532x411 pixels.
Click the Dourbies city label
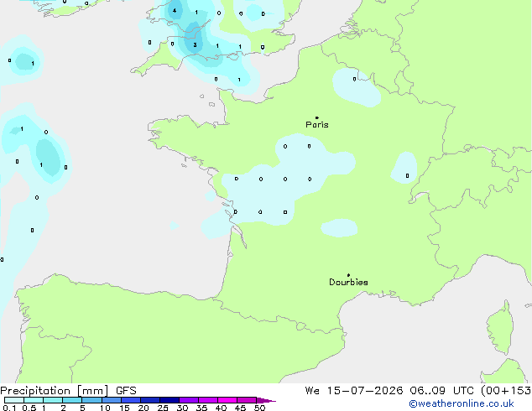348,282
